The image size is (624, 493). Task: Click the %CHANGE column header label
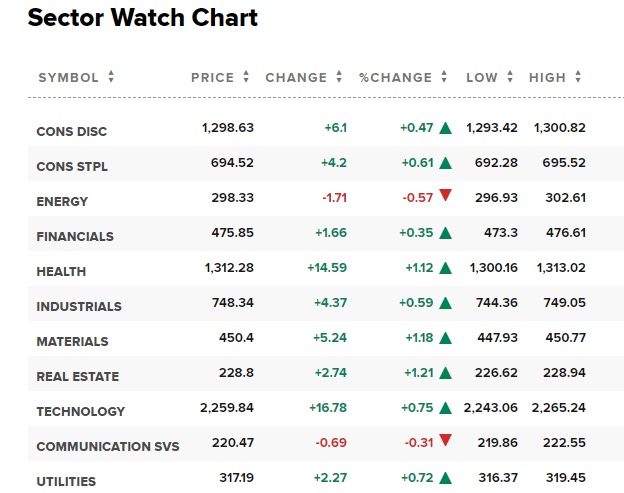click(x=396, y=77)
